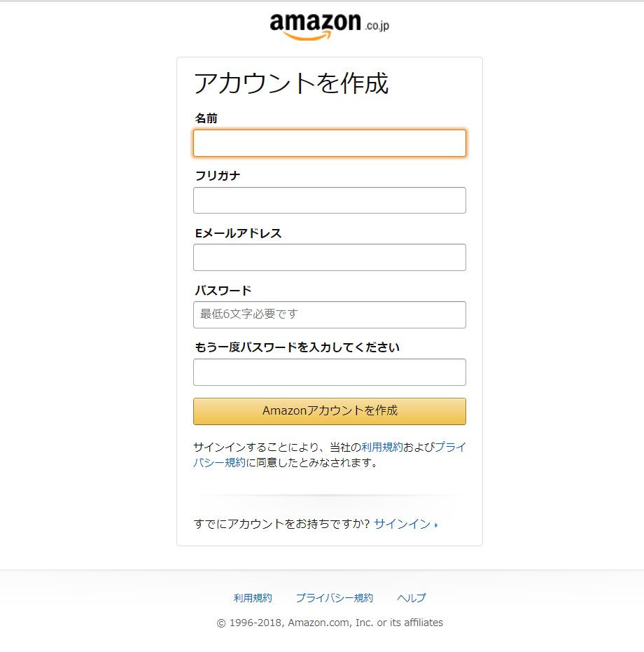Open the footer 利用規約 link
The width and height of the screenshot is (644, 652).
coord(253,598)
